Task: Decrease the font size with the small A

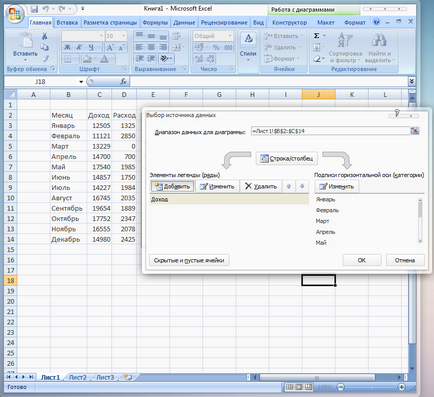Action: tap(121, 47)
